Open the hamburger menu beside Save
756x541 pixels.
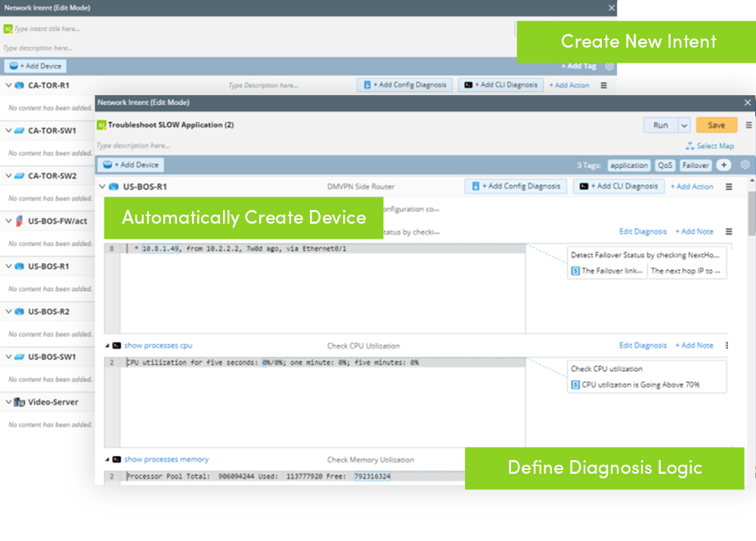[x=748, y=125]
